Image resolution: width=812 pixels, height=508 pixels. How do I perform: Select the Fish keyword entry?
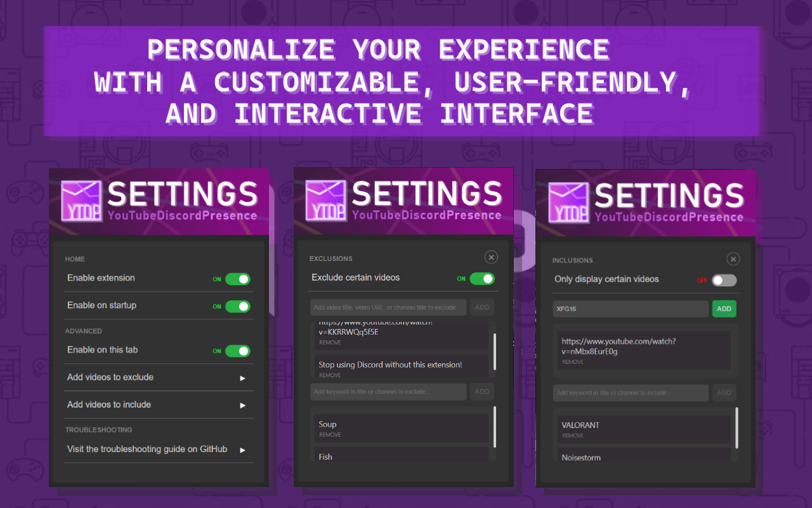pyautogui.click(x=402, y=455)
